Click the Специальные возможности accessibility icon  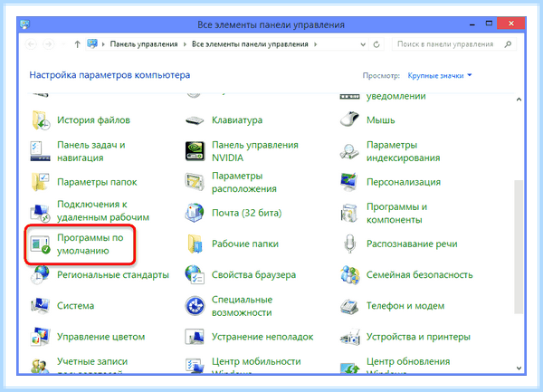click(x=195, y=306)
